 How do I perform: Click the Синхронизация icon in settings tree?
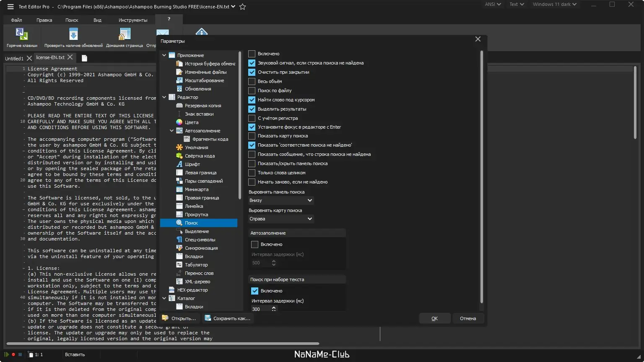coord(179,248)
